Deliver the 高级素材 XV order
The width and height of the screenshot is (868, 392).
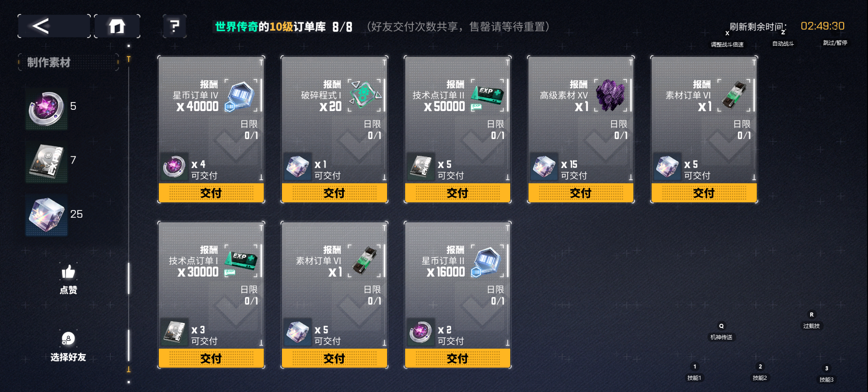(580, 193)
